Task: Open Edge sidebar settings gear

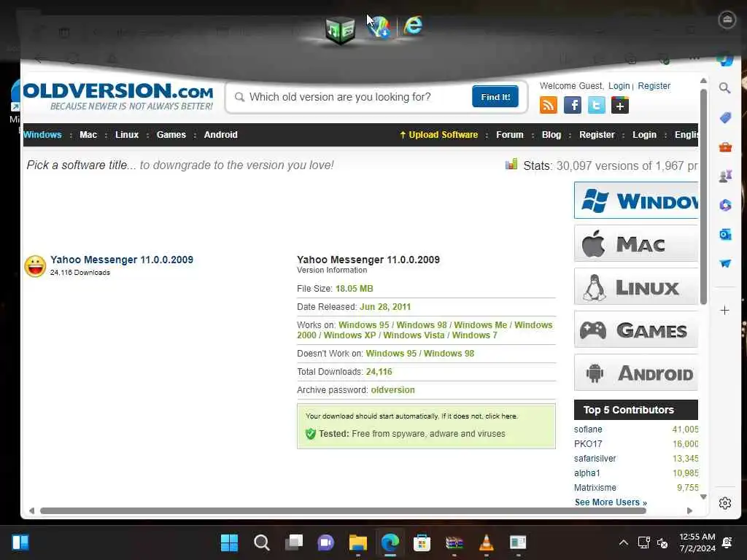Action: pyautogui.click(x=724, y=503)
